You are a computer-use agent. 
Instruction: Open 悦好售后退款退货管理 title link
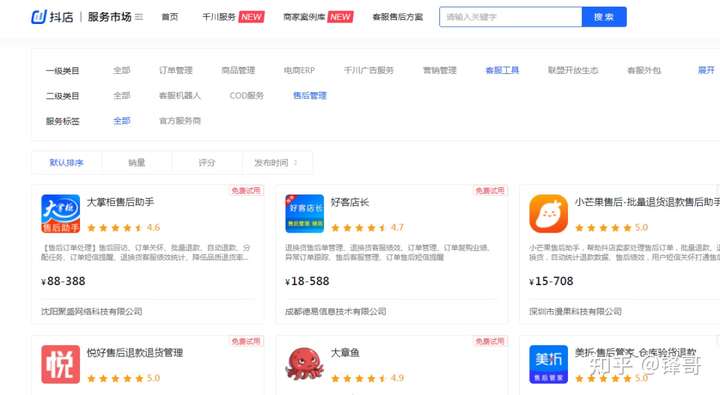point(135,353)
